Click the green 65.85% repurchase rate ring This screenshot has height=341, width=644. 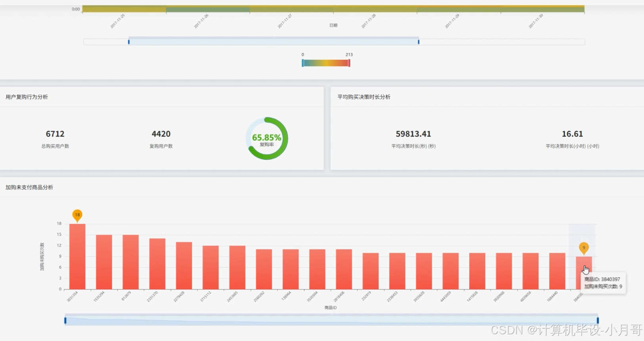click(267, 138)
